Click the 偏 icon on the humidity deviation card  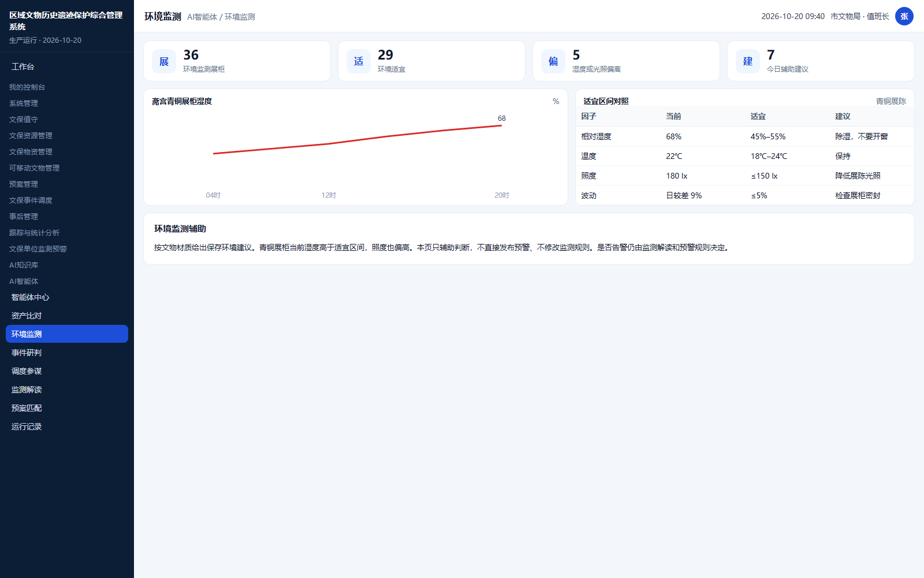pyautogui.click(x=553, y=61)
